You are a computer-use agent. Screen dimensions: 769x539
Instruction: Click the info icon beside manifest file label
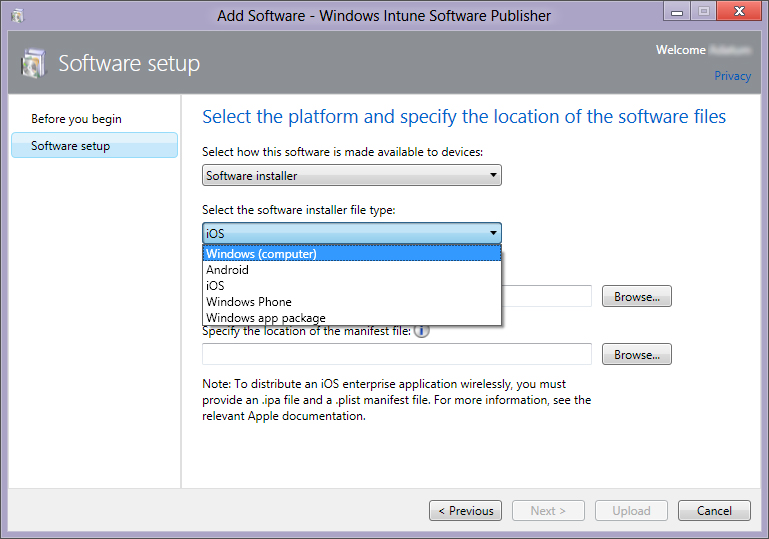[422, 331]
